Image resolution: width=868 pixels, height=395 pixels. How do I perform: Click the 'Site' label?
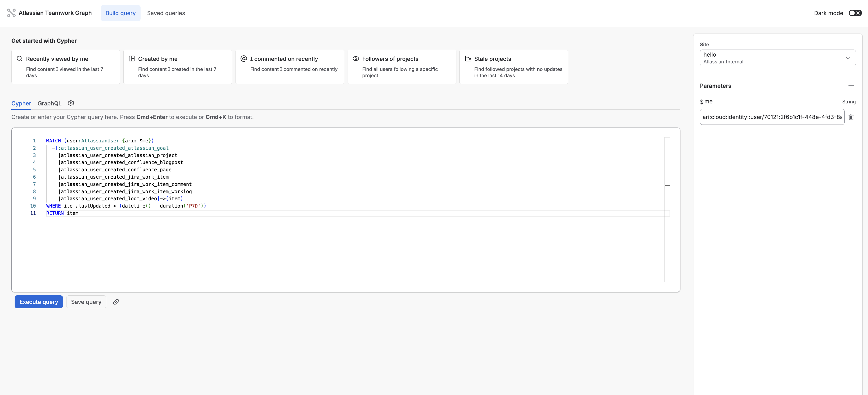click(x=704, y=45)
